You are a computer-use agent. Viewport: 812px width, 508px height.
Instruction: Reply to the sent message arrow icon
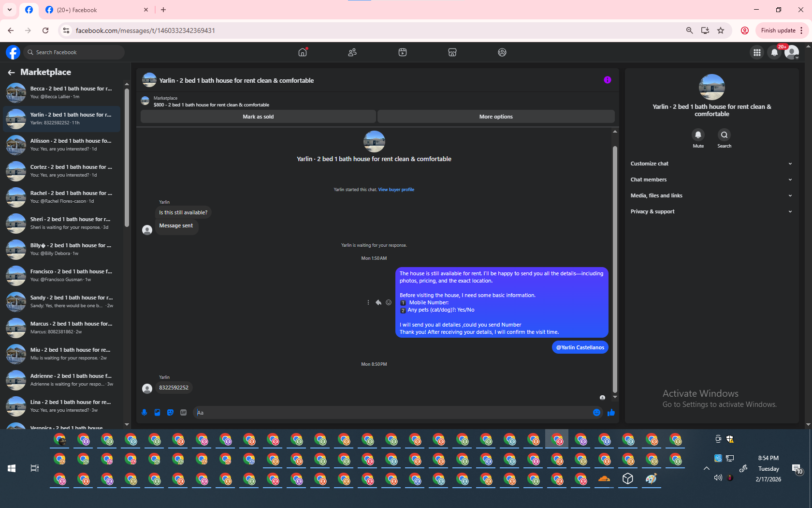378,302
